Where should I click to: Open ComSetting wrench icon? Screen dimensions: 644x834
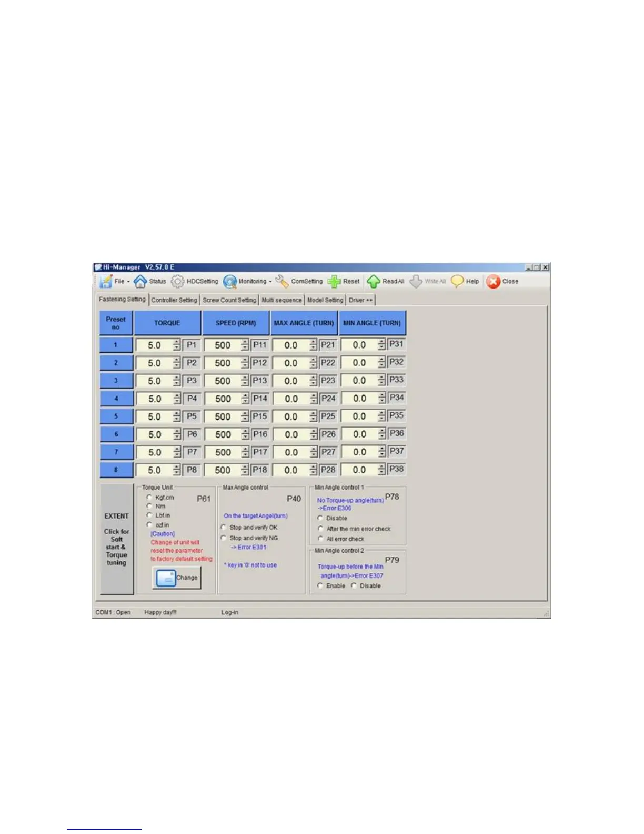(x=282, y=282)
